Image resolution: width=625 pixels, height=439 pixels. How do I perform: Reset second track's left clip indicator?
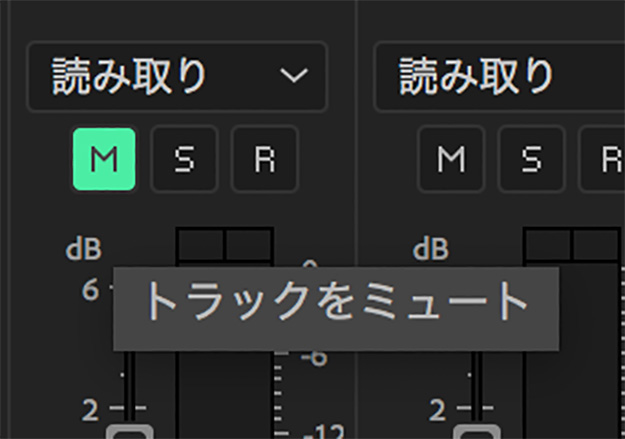547,244
